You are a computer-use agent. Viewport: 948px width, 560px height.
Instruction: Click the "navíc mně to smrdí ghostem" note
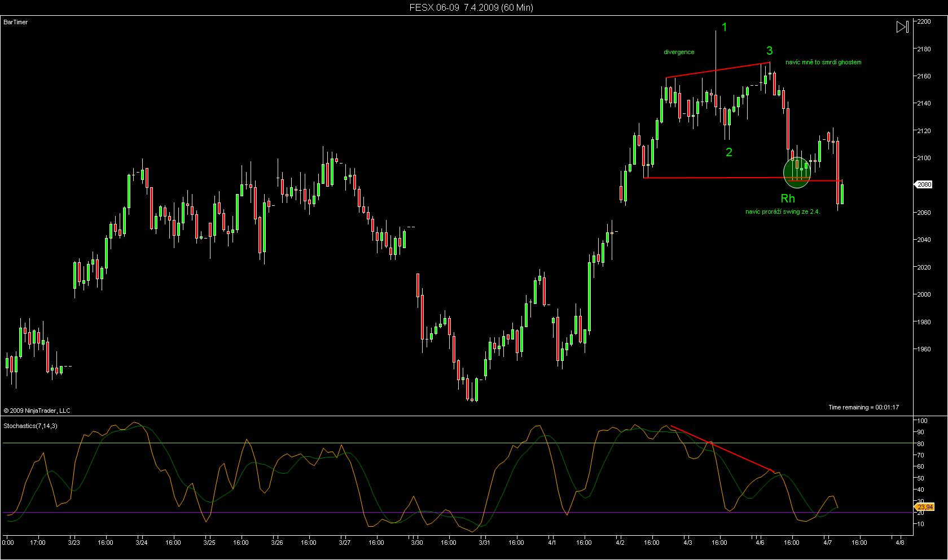point(823,62)
